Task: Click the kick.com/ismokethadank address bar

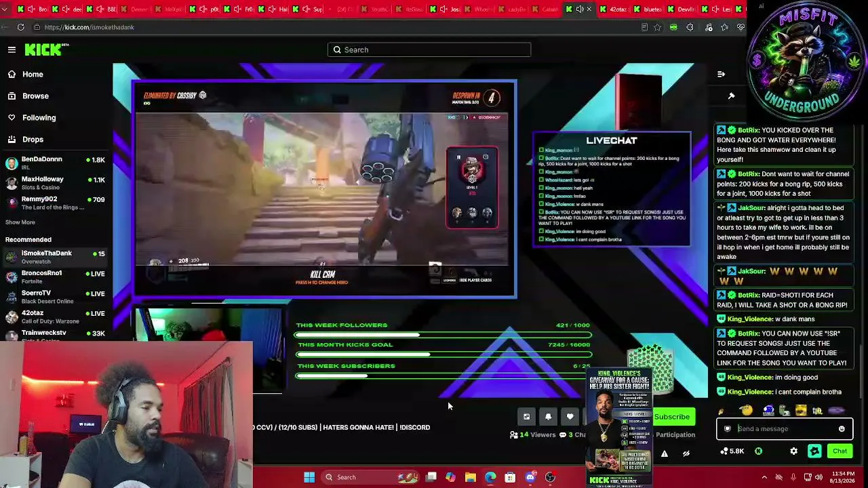Action: (x=88, y=27)
